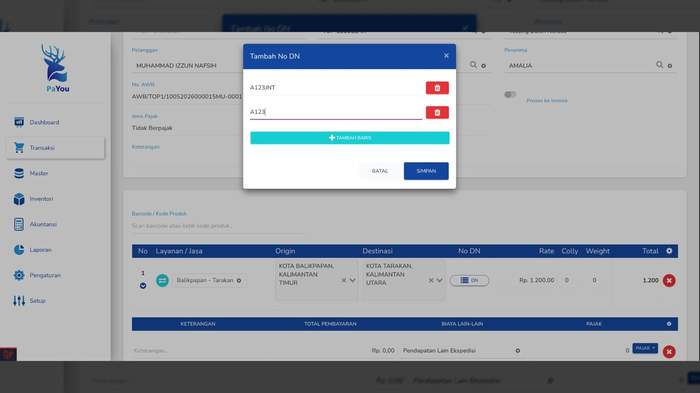Screen dimensions: 700x393
Task: Click the Weight value field in row 1
Action: 594,280
